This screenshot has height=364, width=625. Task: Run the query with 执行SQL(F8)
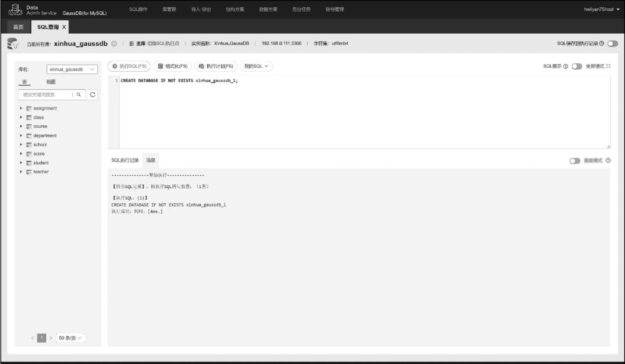pos(129,66)
